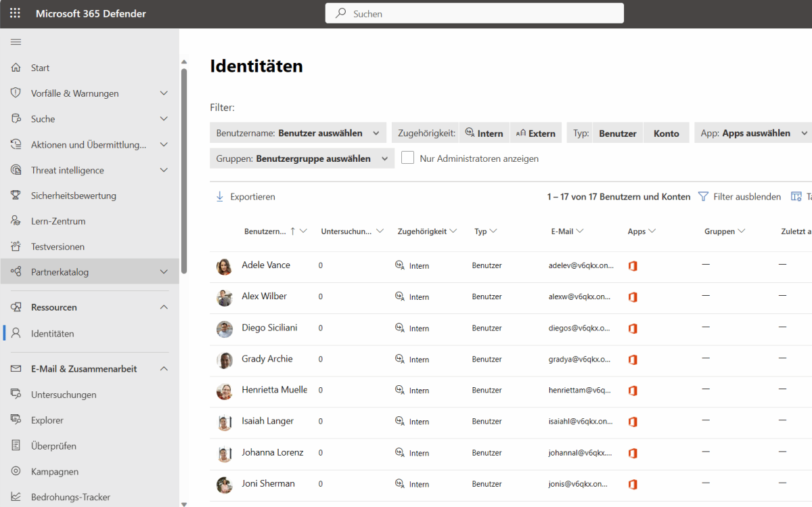Screen dimensions: 812x507
Task: Open the Gruppen Benutzergruppe auswählen dropdown
Action: click(302, 158)
